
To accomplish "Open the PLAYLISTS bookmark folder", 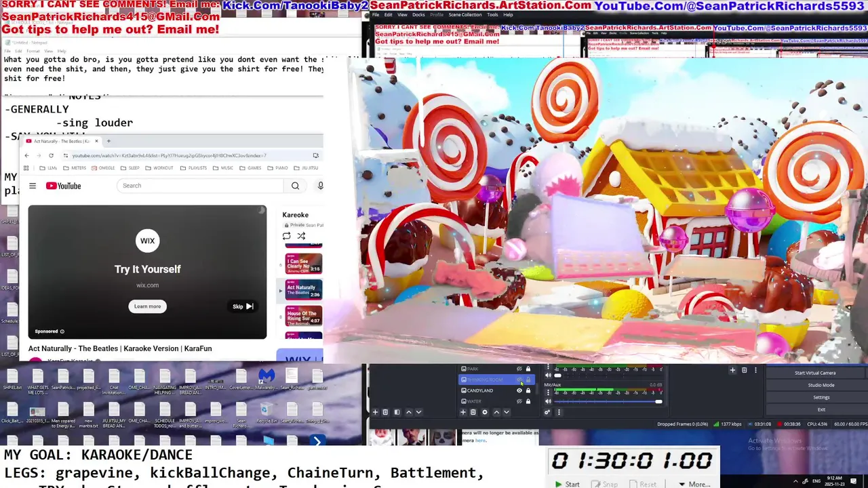I will (193, 168).
